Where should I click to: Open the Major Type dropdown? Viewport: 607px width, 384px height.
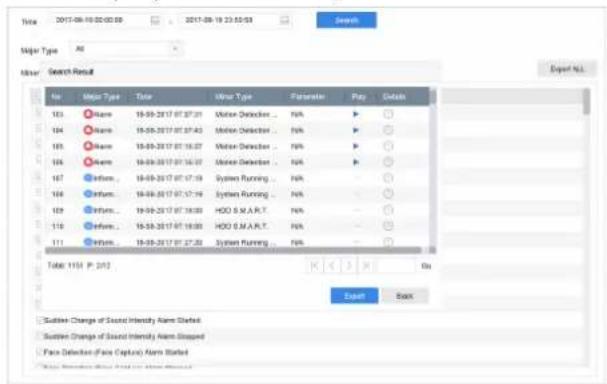coord(126,49)
